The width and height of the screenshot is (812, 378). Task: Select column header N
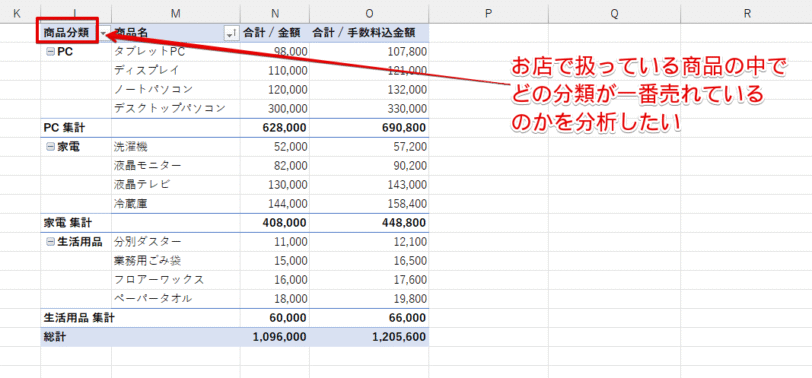pyautogui.click(x=274, y=14)
